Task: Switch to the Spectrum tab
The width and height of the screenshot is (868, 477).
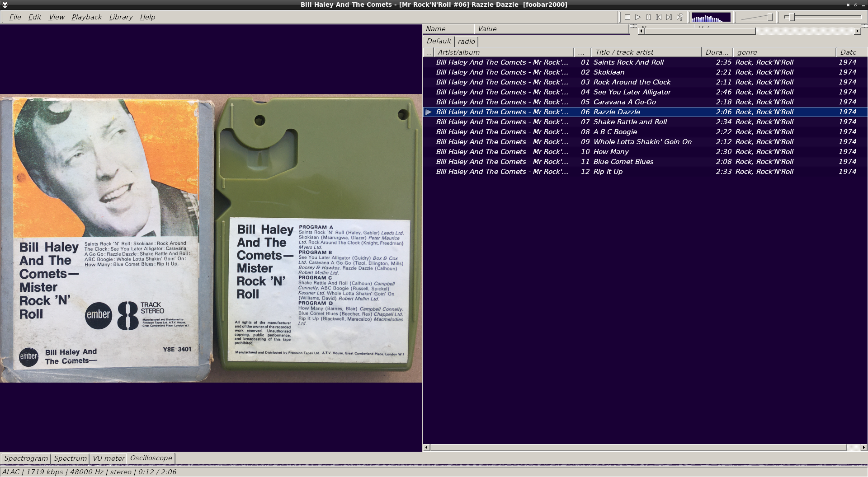Action: click(70, 458)
